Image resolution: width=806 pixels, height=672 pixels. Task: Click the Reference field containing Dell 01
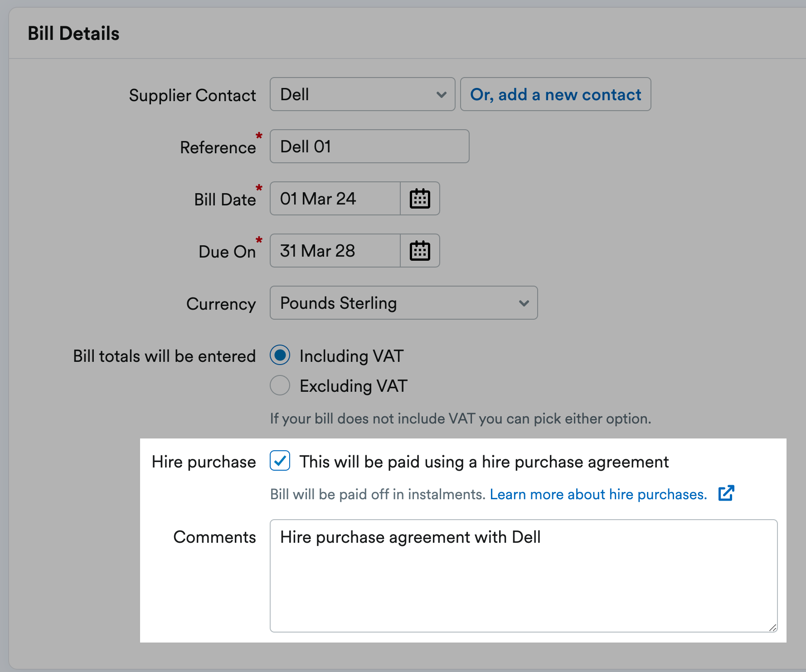click(369, 146)
